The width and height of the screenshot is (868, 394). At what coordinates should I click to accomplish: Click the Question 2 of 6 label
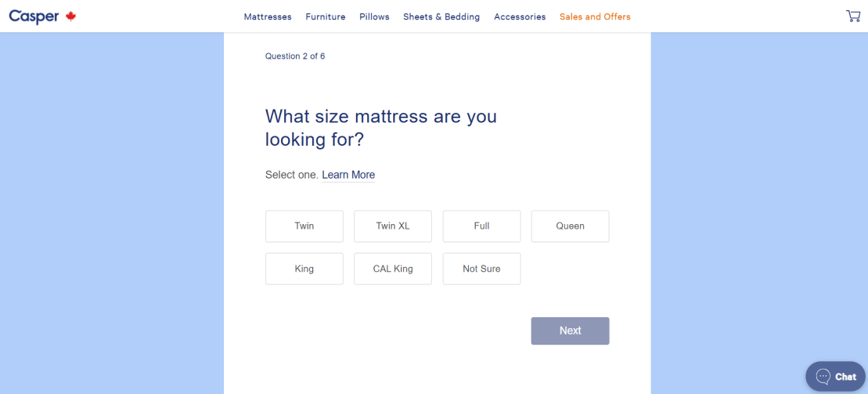pyautogui.click(x=295, y=56)
